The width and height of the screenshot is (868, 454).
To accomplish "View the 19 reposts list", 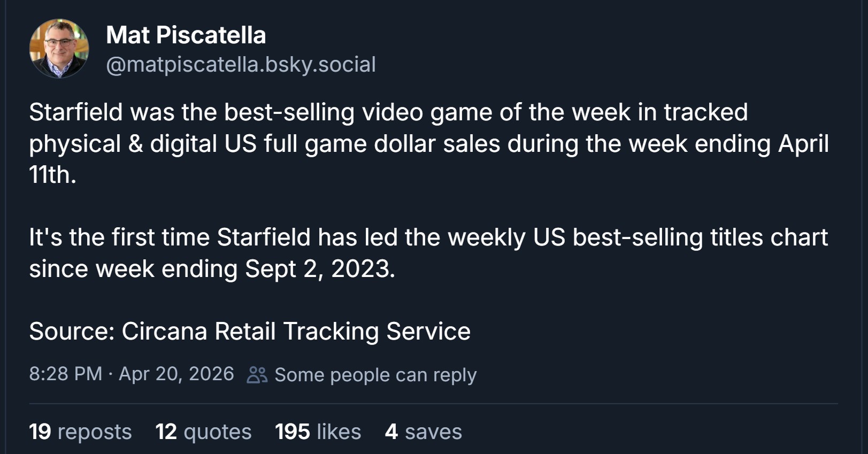I will tap(80, 432).
